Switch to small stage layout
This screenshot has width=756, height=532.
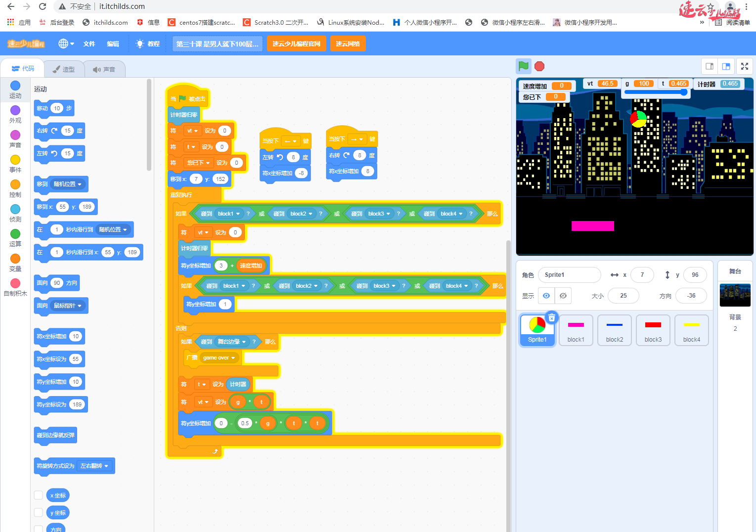pos(709,66)
